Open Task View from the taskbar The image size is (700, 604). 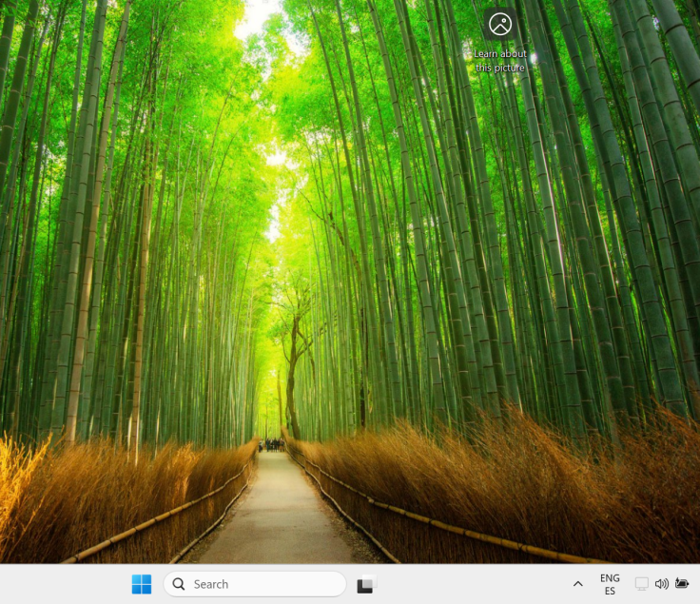[x=366, y=584]
